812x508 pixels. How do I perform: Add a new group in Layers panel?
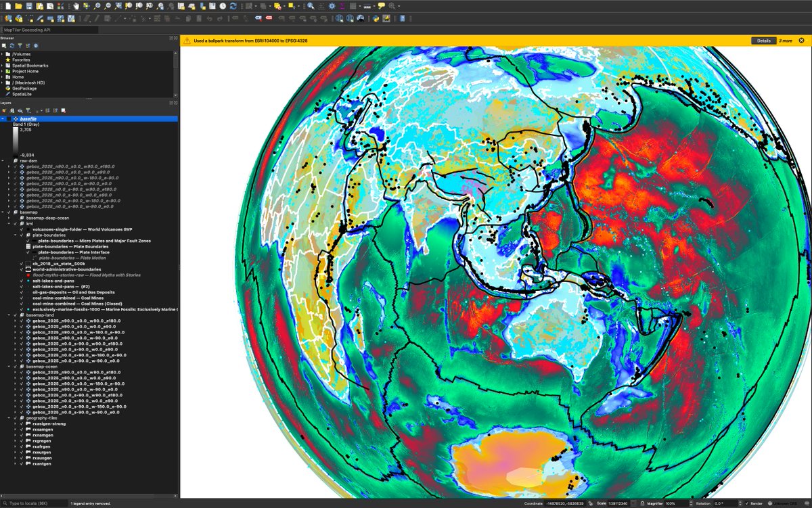(12, 111)
